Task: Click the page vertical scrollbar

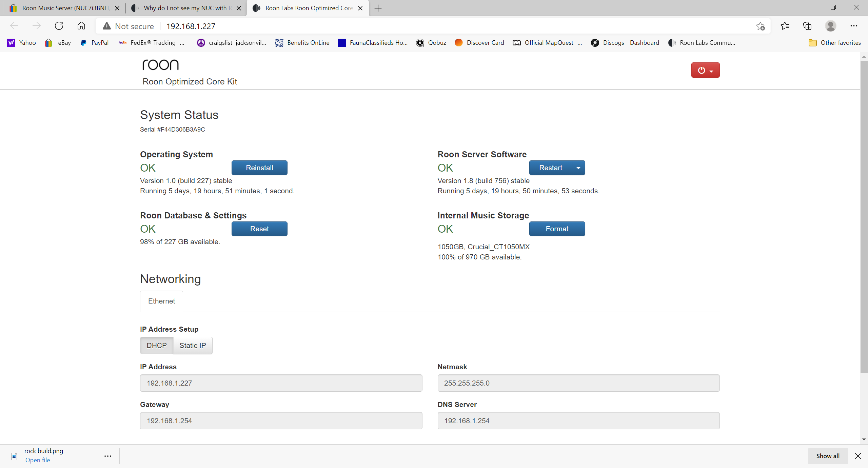Action: pos(864,217)
